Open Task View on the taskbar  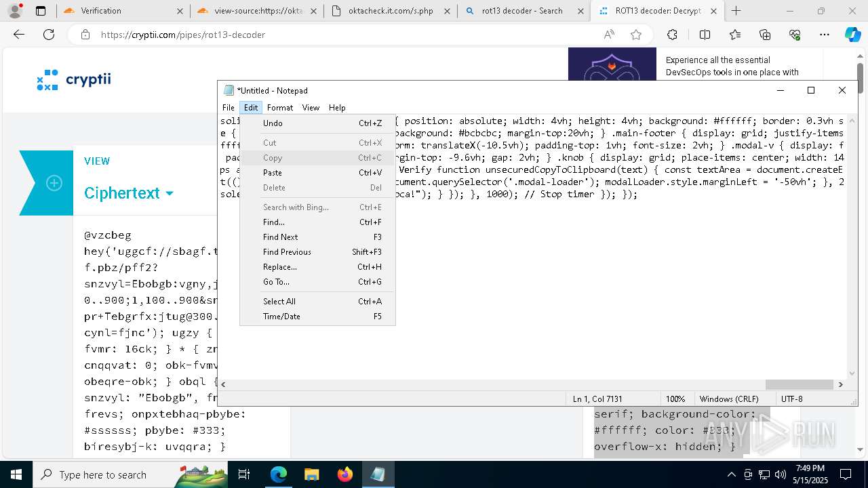(244, 474)
